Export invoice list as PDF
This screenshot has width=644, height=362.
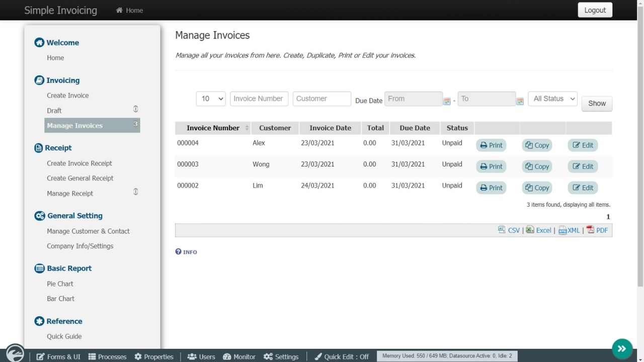point(597,230)
